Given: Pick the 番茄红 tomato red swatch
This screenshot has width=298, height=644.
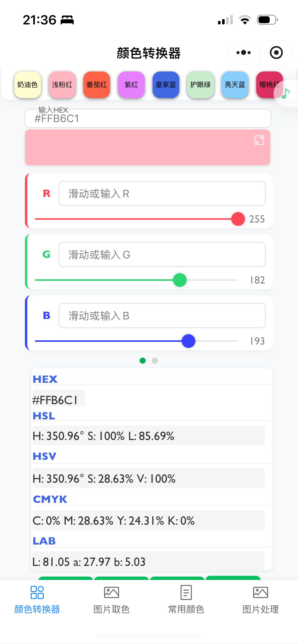Looking at the screenshot, I should point(97,85).
